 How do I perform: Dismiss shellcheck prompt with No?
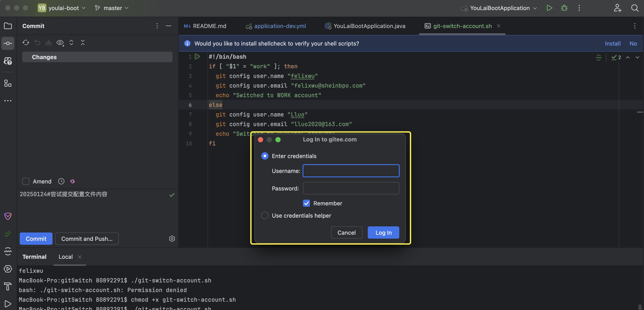[x=633, y=44]
